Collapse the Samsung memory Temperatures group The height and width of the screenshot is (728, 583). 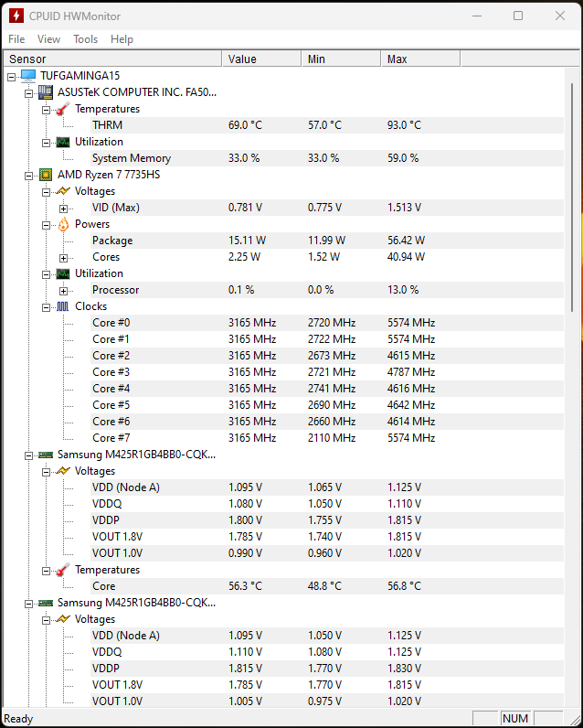[x=46, y=571]
